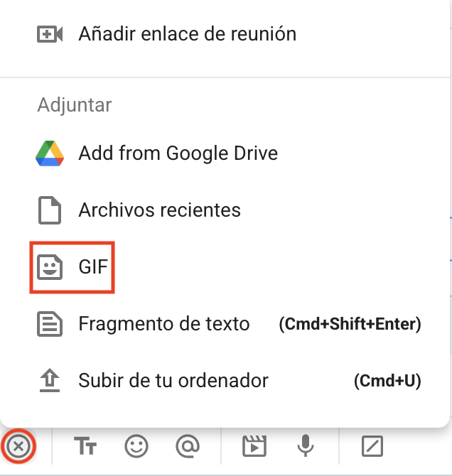Click the recent files document icon
Screen dimensions: 452x476
click(x=50, y=210)
